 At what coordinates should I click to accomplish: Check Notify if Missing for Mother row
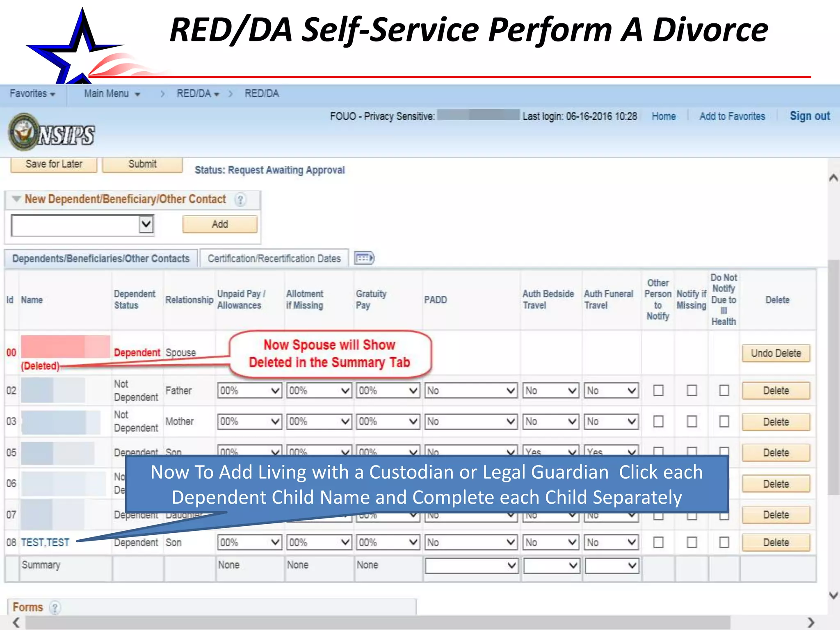click(x=692, y=422)
